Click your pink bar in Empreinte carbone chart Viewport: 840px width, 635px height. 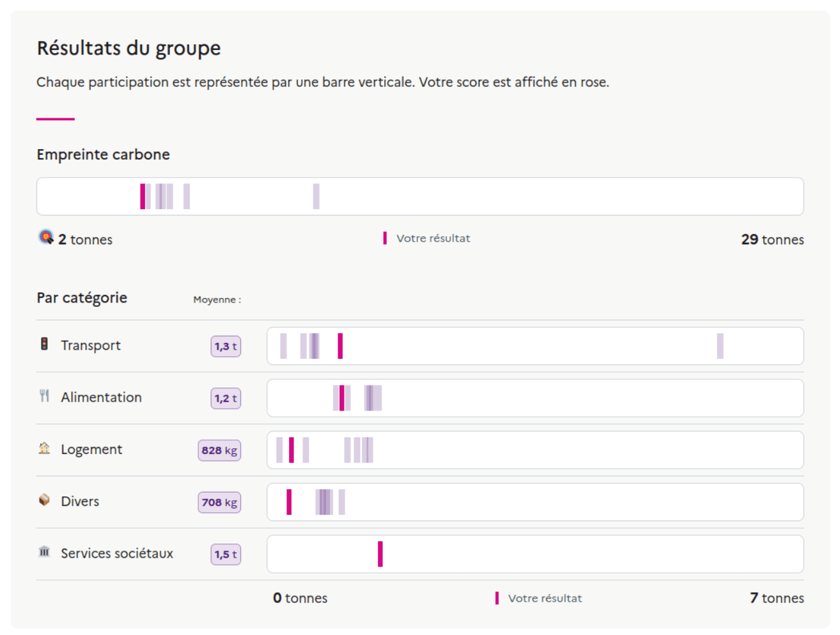(x=142, y=196)
